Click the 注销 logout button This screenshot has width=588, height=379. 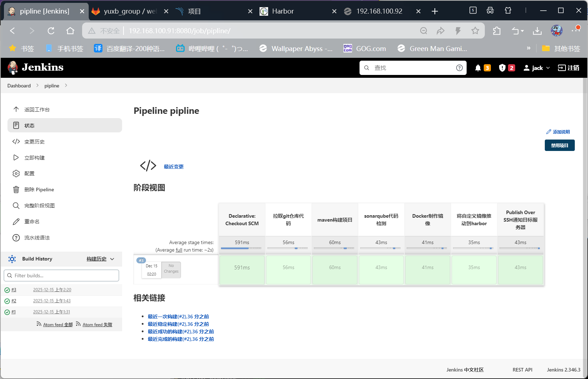click(568, 68)
